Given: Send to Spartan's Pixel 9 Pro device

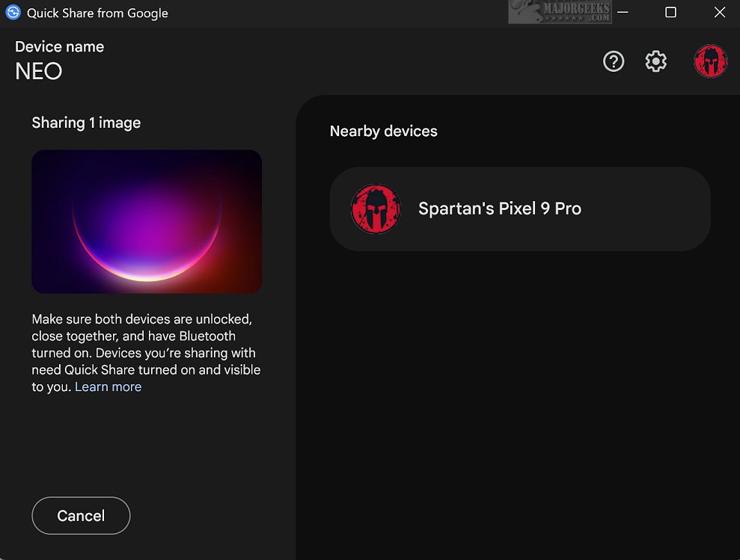Looking at the screenshot, I should [x=520, y=209].
